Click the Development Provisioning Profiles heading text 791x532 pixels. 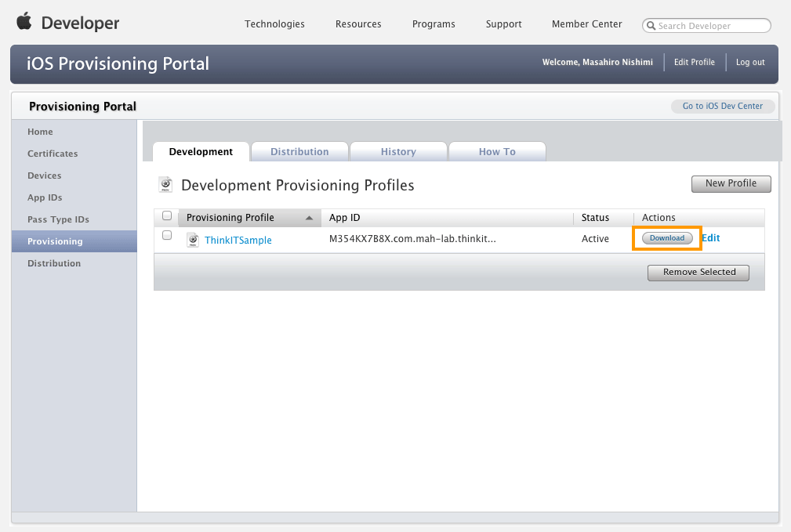298,186
